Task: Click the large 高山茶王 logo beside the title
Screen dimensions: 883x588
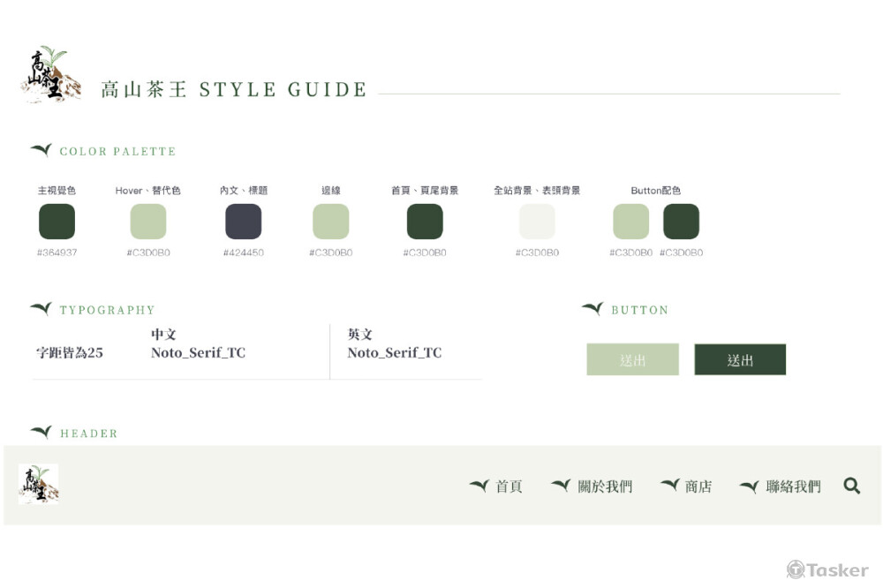Action: pyautogui.click(x=50, y=74)
